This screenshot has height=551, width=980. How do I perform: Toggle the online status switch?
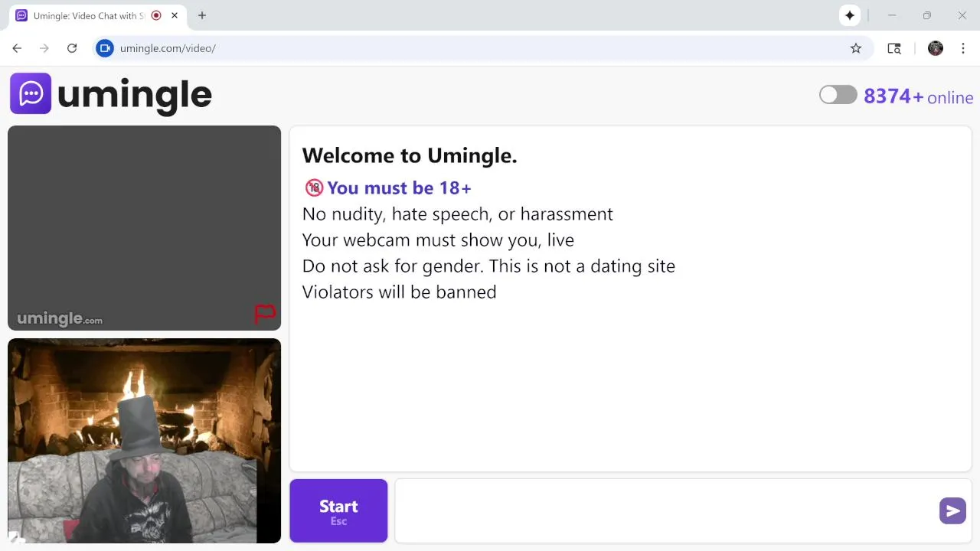click(838, 94)
